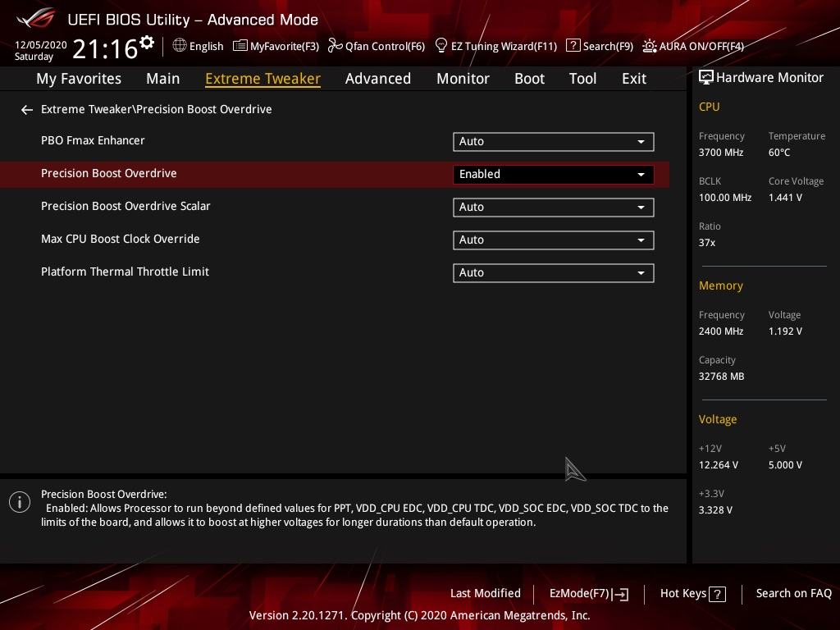Open the Max CPU Boost Clock Override dropdown

tap(554, 240)
